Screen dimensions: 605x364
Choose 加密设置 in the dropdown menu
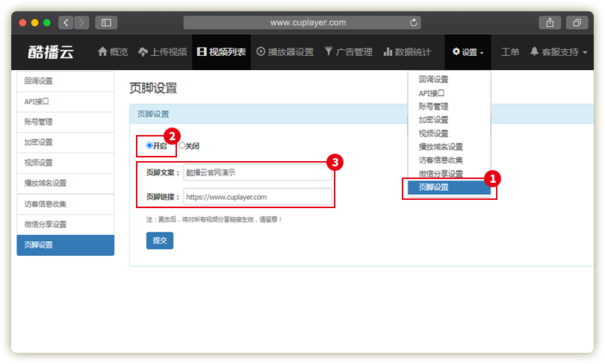[x=433, y=120]
